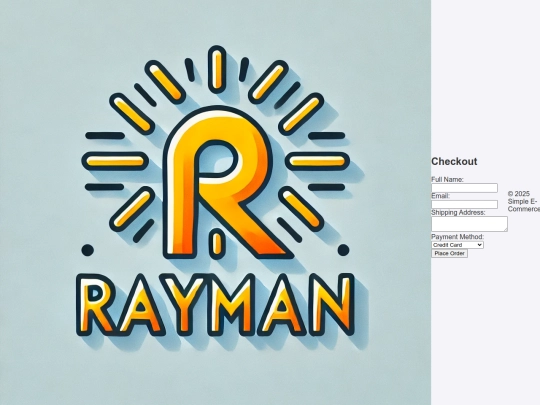Click the Checkout heading
The image size is (540, 405).
point(454,162)
